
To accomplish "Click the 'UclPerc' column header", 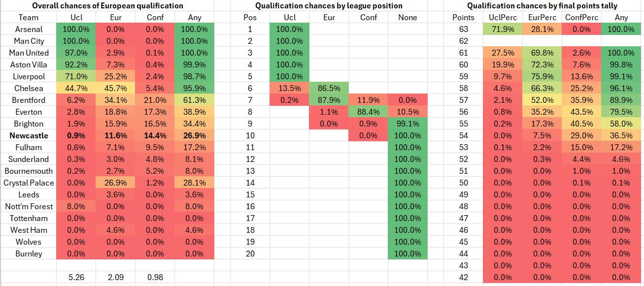I will (503, 17).
